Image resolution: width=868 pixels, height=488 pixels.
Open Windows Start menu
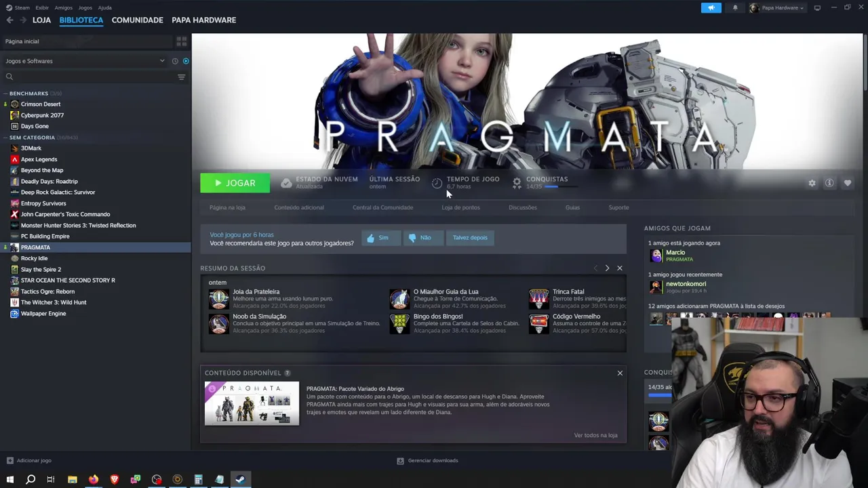[x=9, y=480]
